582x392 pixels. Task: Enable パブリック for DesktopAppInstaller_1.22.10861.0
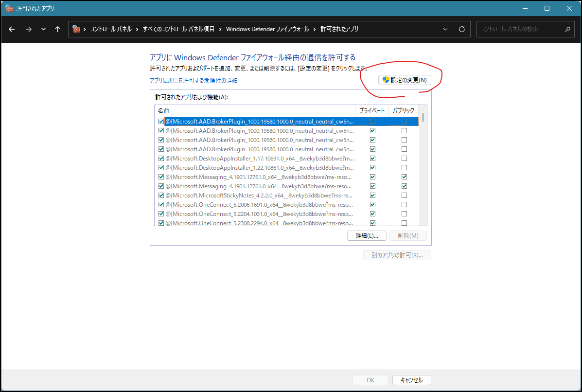[404, 168]
